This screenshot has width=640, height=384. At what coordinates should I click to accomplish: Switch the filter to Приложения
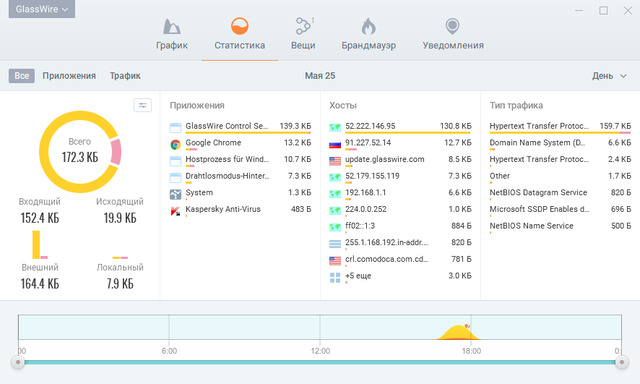tap(69, 75)
